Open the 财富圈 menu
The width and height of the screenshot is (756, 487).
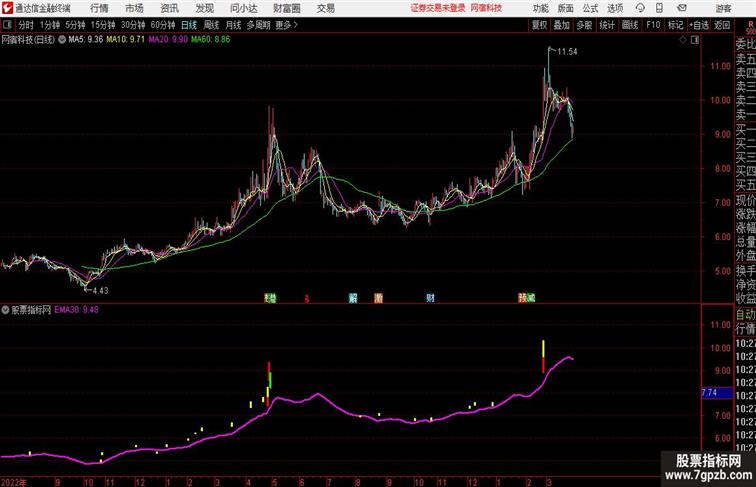click(287, 8)
